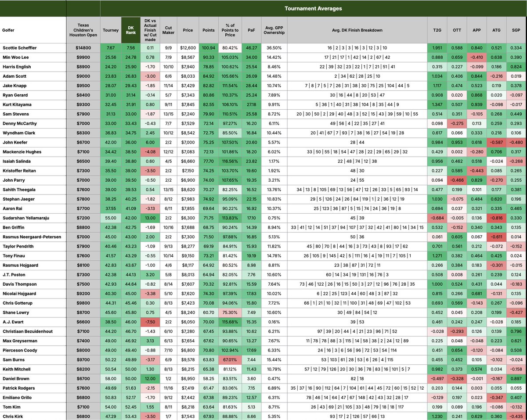
Task: Select the Denny McCarthy name cell
Action: click(33, 123)
